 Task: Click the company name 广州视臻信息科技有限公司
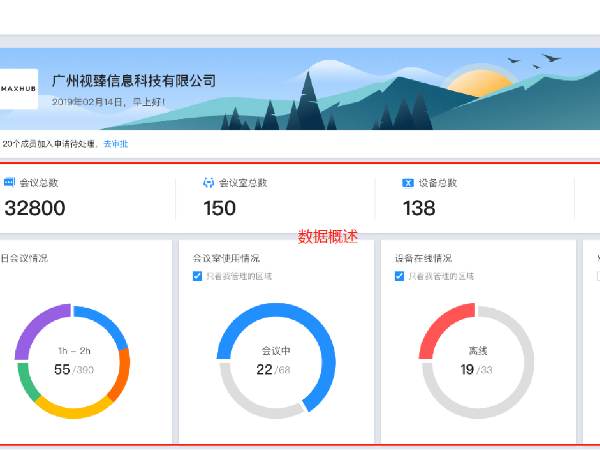pos(133,81)
